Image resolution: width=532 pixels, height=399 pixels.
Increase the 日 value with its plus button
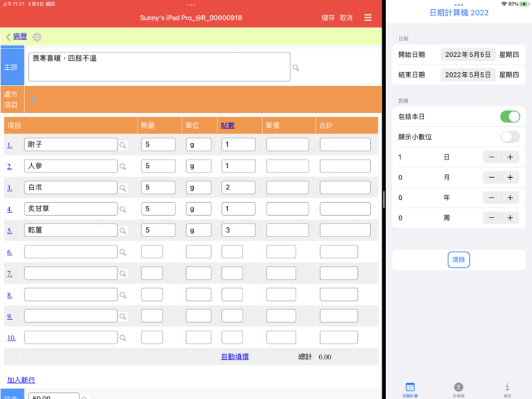pyautogui.click(x=510, y=157)
